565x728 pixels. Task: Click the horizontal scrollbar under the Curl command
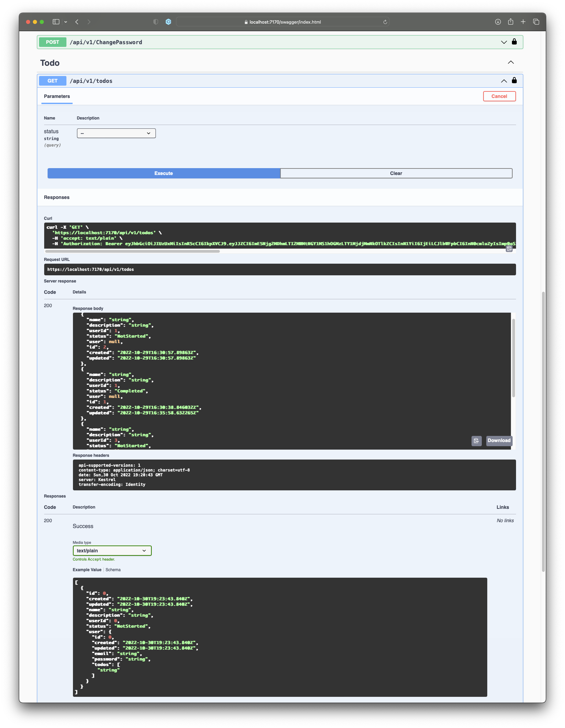(x=134, y=251)
